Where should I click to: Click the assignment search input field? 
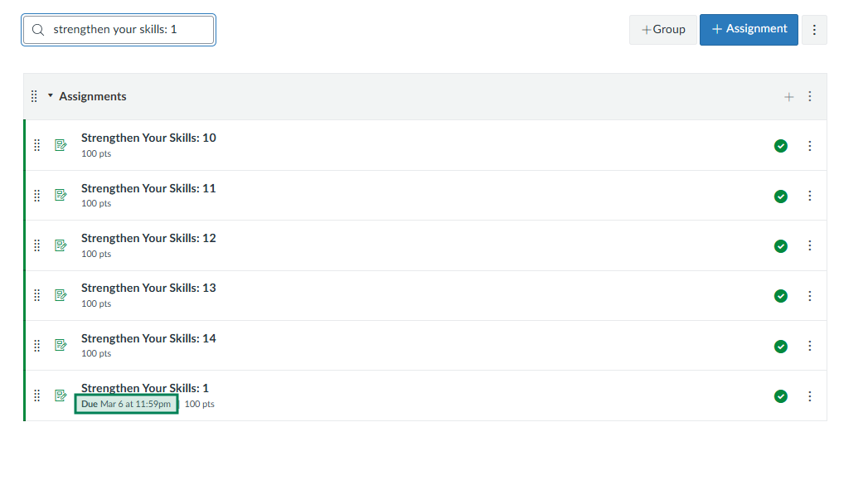tap(124, 30)
